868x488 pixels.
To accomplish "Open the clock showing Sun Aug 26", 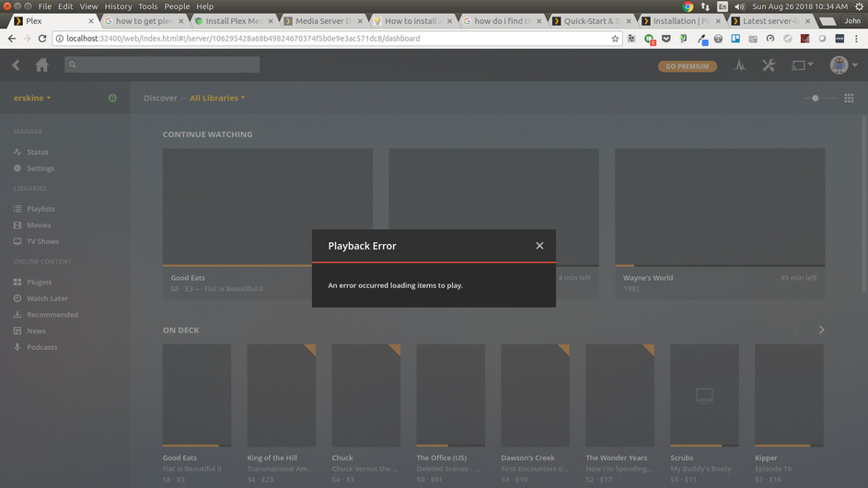I will (800, 6).
